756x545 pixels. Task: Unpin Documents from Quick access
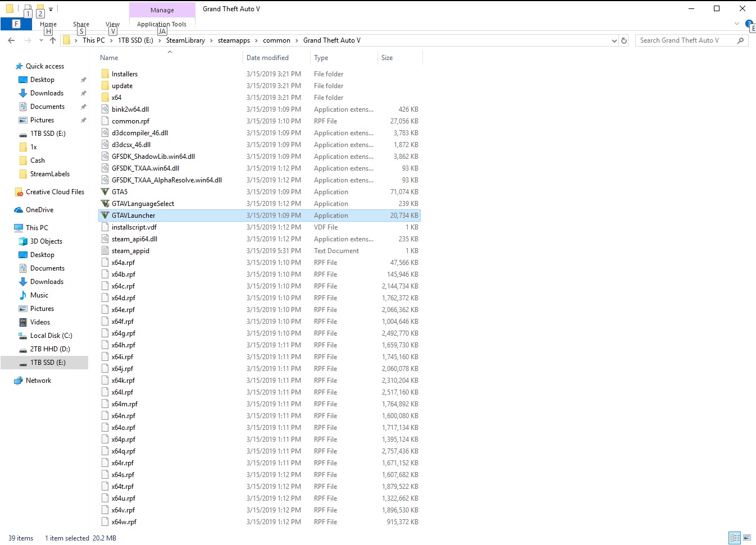[84, 107]
